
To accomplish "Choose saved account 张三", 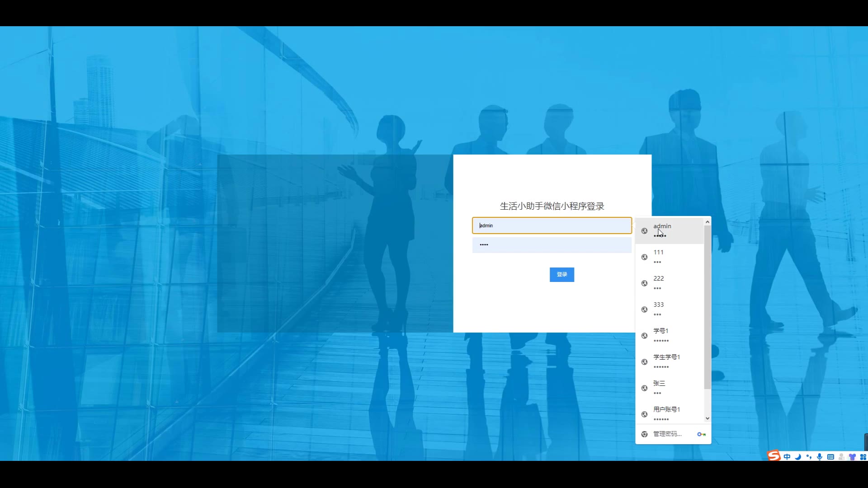I will pyautogui.click(x=670, y=388).
